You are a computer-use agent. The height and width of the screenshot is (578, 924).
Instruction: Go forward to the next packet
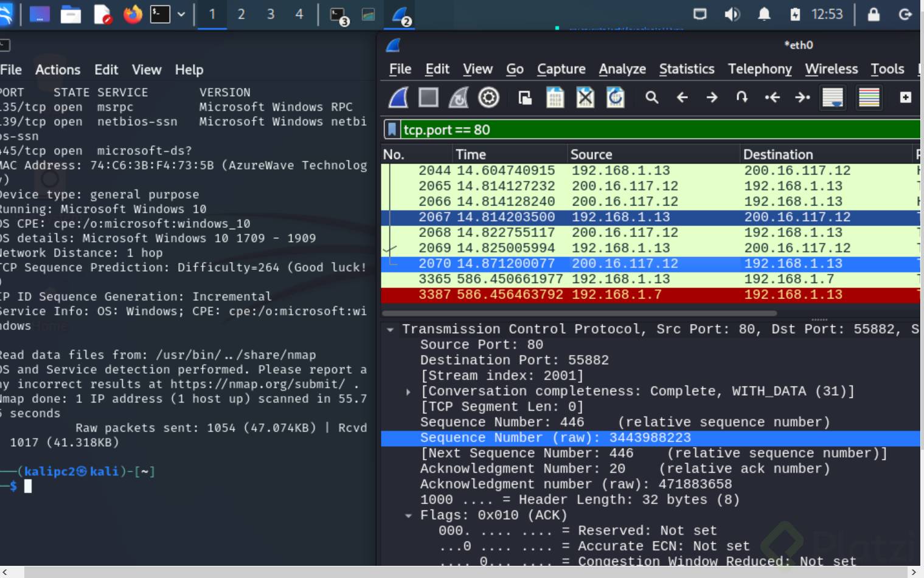point(712,97)
